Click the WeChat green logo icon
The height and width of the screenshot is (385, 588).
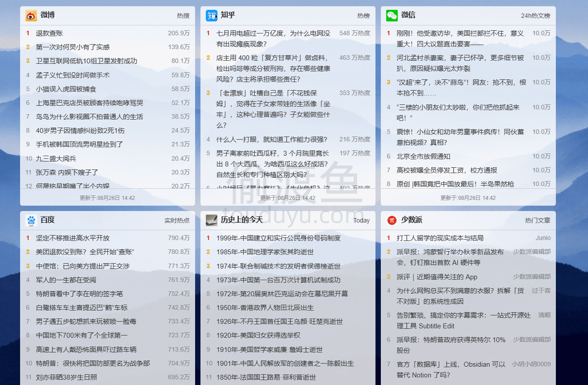point(392,16)
